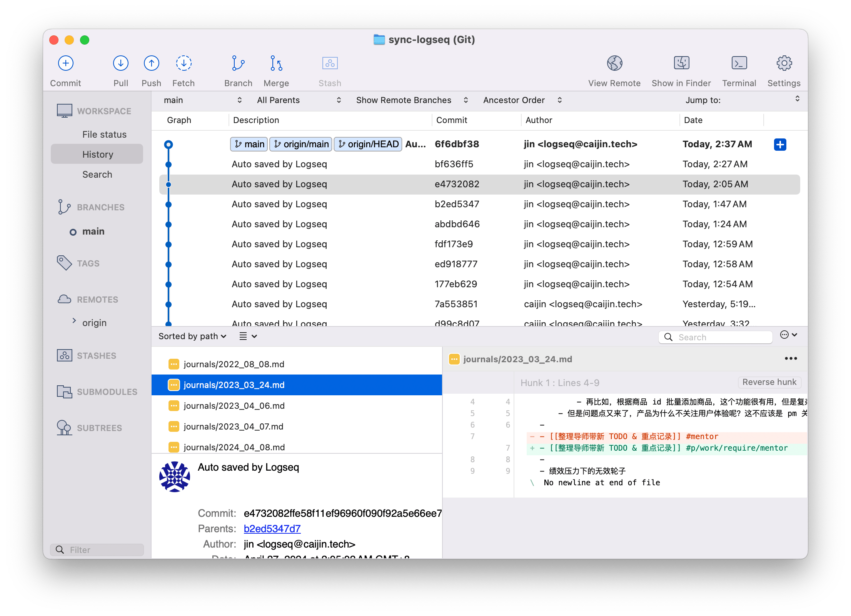Viewport: 851px width, 616px height.
Task: Open the Ancestor Order dropdown
Action: tap(522, 100)
